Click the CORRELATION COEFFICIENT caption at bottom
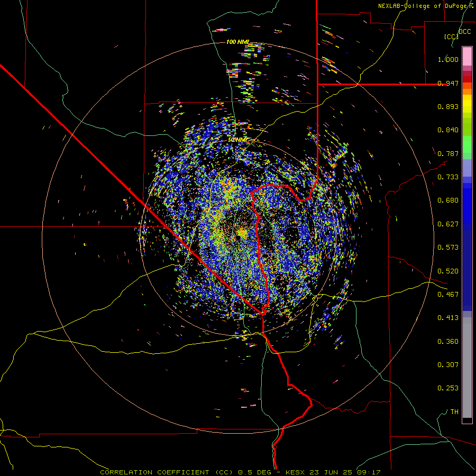The image size is (476, 476). tap(240, 472)
